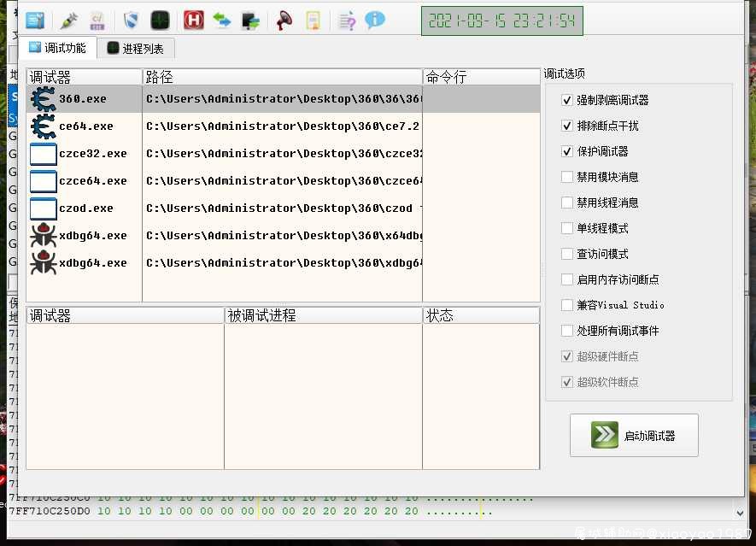Select the czce64.exe window icon
Viewport: 756px width, 546px height.
coord(44,181)
